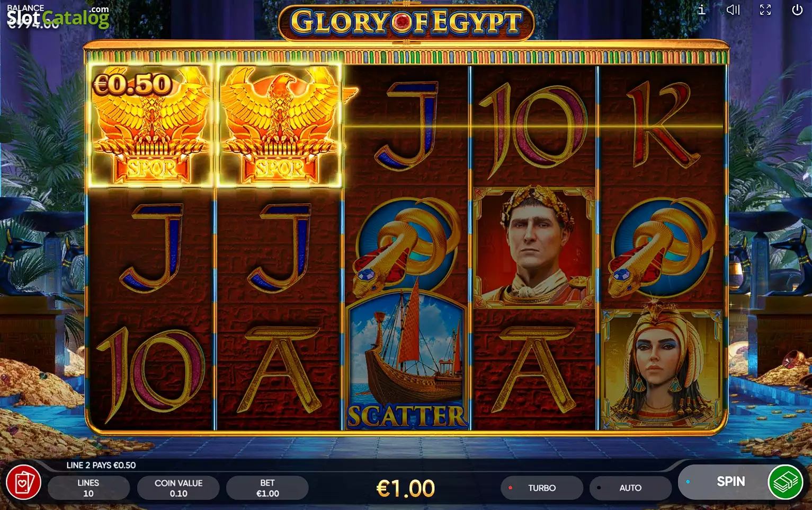Click the €1.00 win amount display
The width and height of the screenshot is (812, 510).
click(x=406, y=488)
